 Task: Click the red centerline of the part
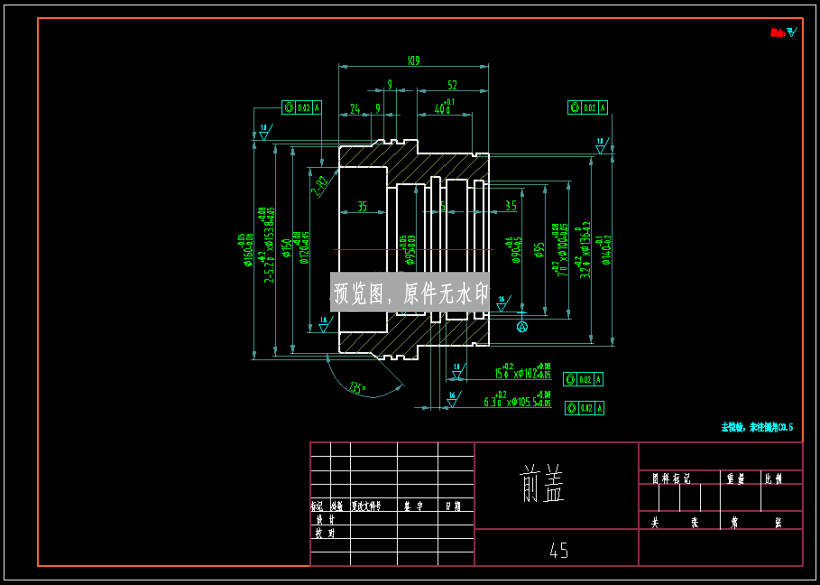click(414, 249)
